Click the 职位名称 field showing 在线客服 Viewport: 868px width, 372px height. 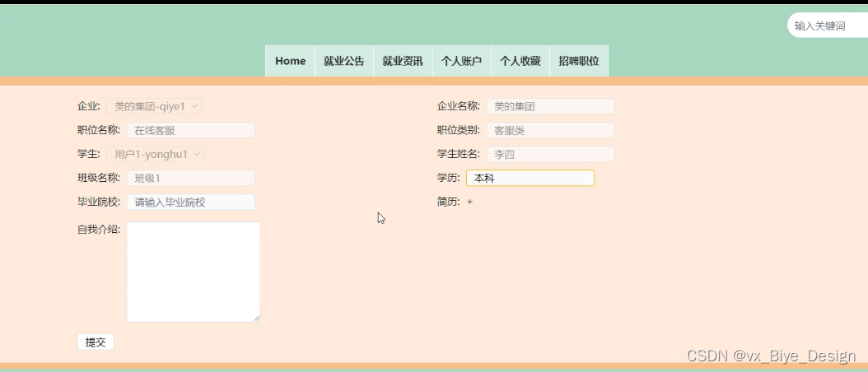190,130
